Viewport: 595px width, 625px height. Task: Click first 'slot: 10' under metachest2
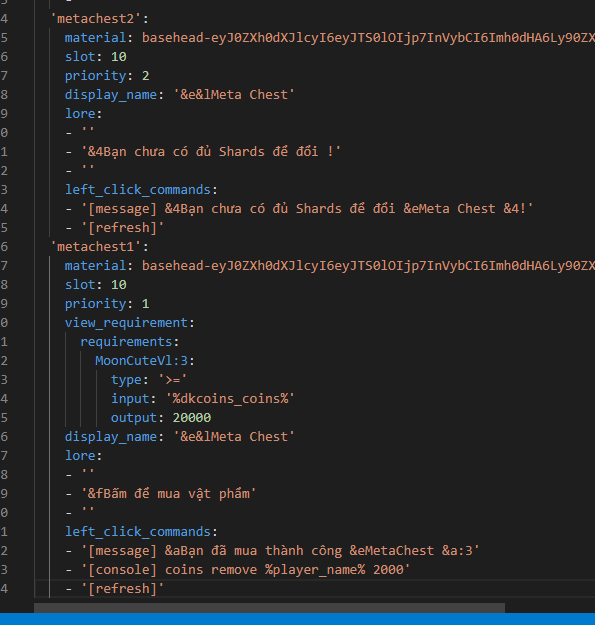coord(96,57)
